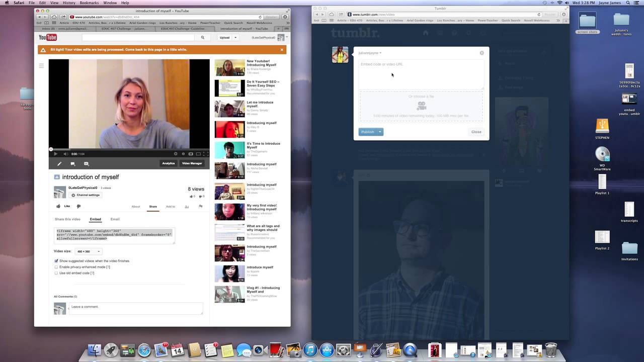Open the Video Manager
The width and height of the screenshot is (644, 362).
pyautogui.click(x=192, y=163)
